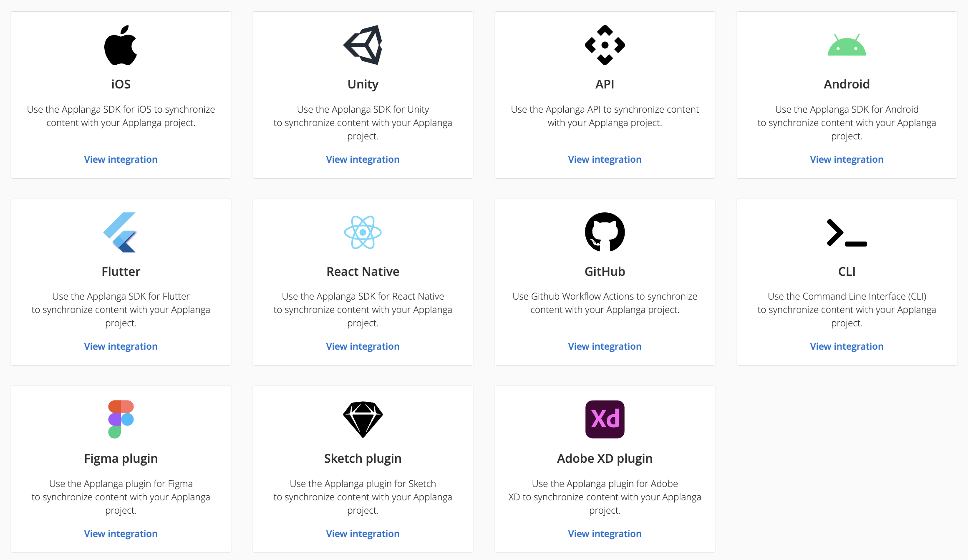Click the React Native atom icon
Viewport: 968px width, 560px height.
(x=363, y=232)
